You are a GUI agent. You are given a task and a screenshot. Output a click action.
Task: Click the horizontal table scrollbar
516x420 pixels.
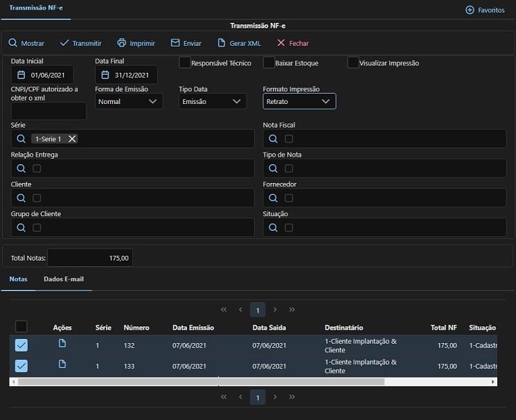pyautogui.click(x=202, y=382)
